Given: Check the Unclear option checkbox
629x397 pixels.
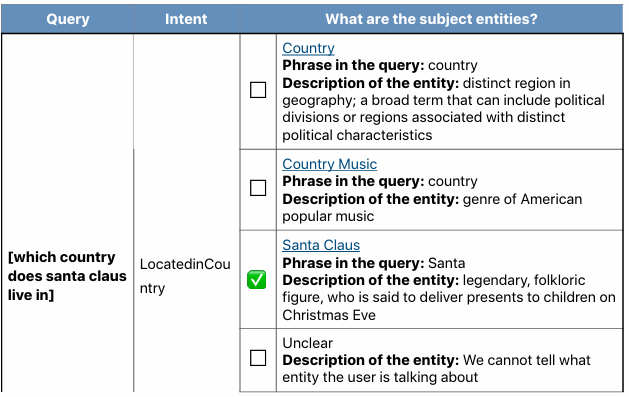Looking at the screenshot, I should 258,358.
